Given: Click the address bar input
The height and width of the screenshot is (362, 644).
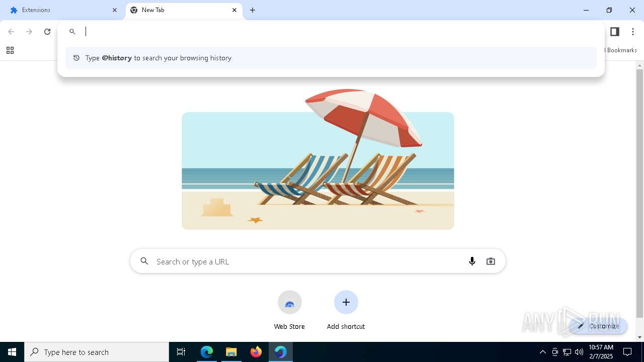Looking at the screenshot, I should pos(332,32).
